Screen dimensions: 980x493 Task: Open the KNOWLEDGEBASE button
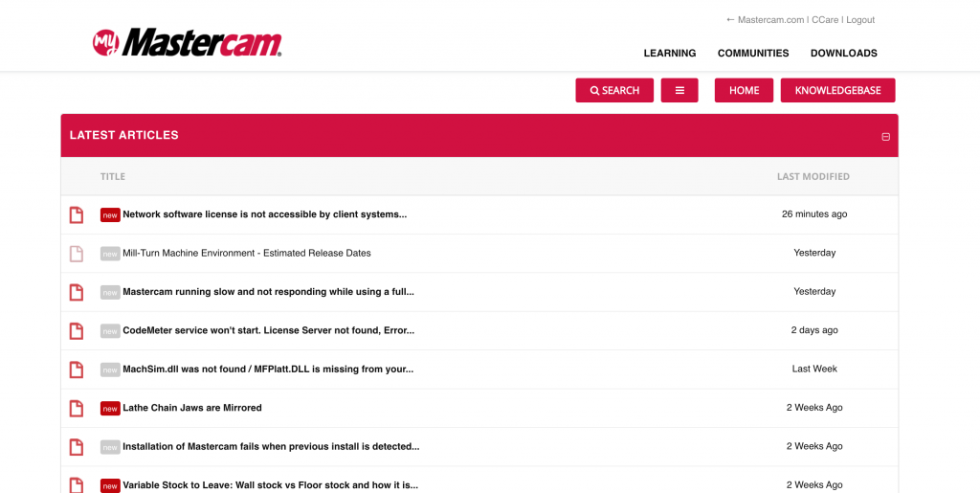pyautogui.click(x=837, y=91)
